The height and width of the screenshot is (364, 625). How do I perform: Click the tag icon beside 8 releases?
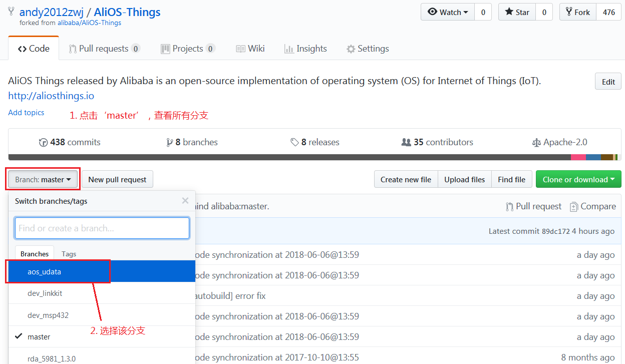tap(294, 143)
